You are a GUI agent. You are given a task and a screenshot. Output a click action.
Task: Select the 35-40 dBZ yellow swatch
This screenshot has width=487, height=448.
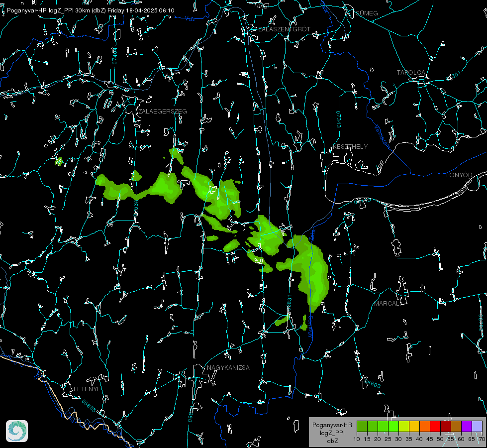415,426
